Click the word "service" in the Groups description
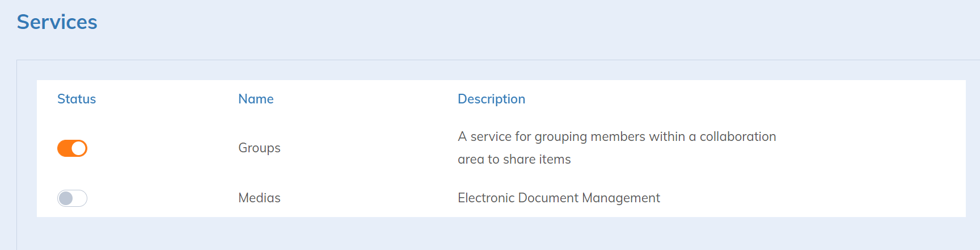 491,136
